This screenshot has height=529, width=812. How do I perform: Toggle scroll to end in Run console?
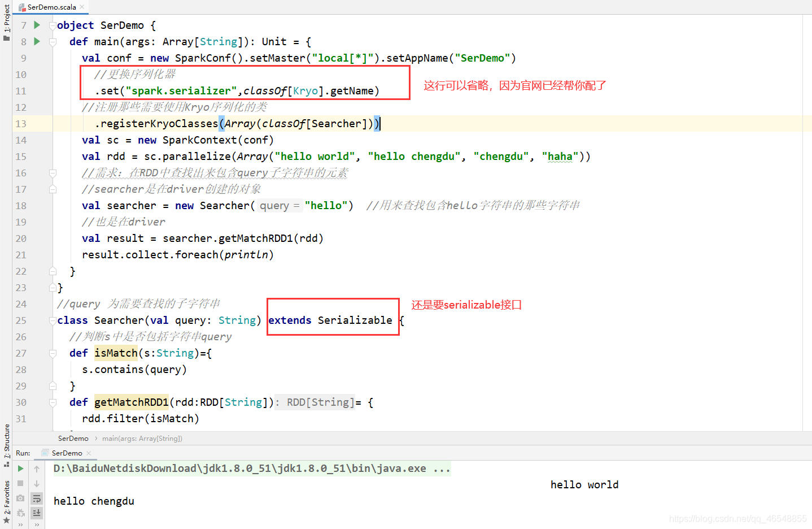click(x=37, y=513)
